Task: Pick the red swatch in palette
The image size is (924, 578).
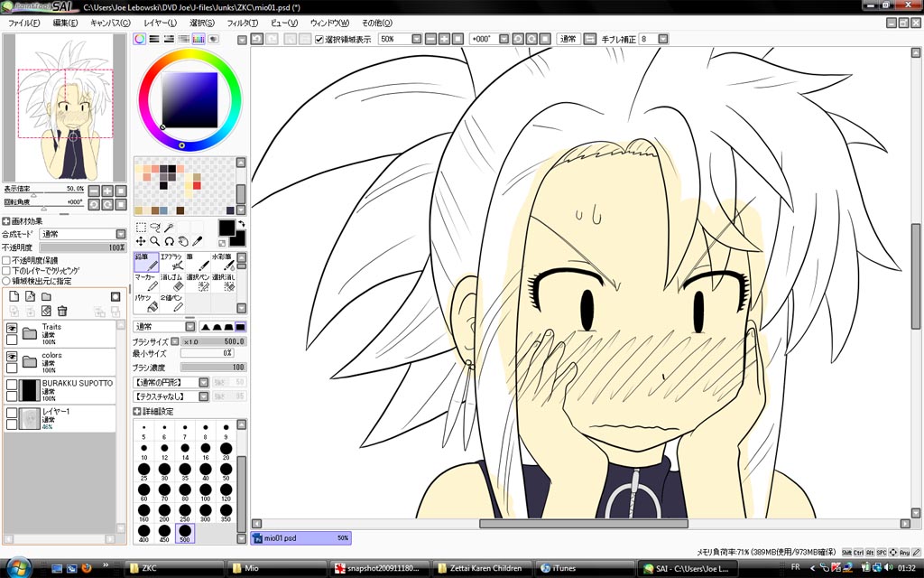Action: [x=197, y=185]
